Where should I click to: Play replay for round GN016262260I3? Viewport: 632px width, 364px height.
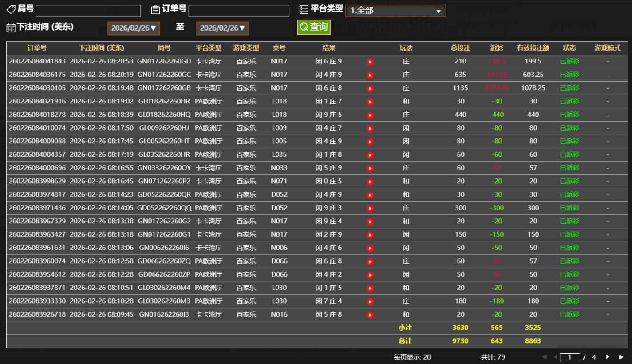370,315
